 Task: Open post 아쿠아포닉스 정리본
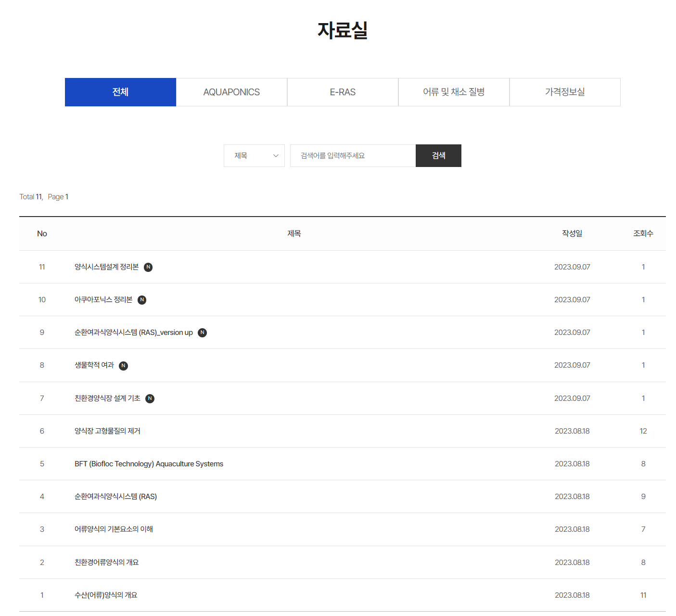coord(103,299)
